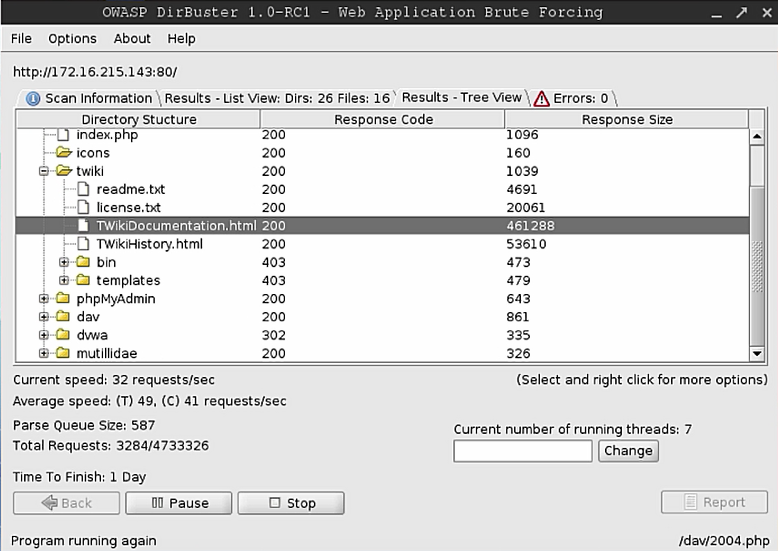The height and width of the screenshot is (551, 778).
Task: Click the open folder icon for twiki
Action: pos(64,171)
